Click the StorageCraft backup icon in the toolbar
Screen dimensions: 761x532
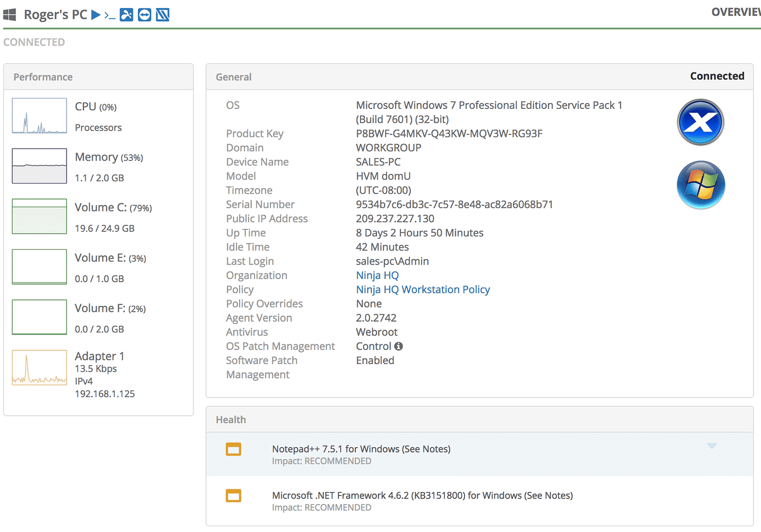point(162,15)
